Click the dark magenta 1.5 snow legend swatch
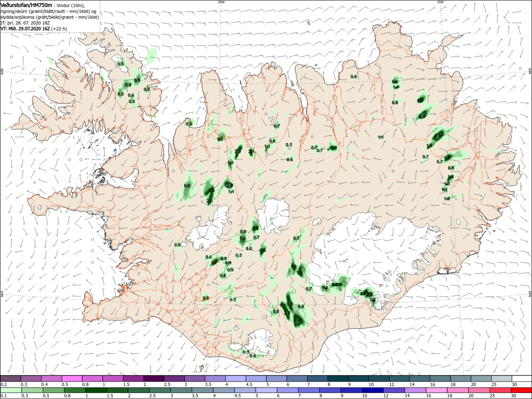 133,379
